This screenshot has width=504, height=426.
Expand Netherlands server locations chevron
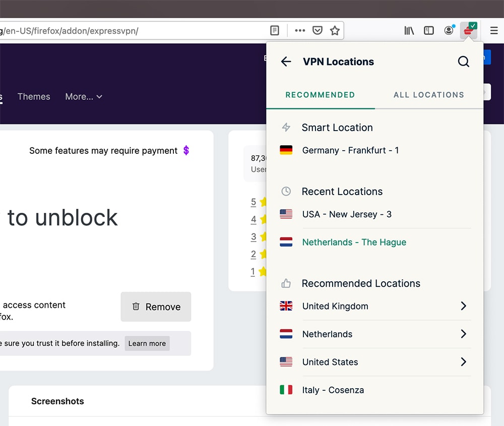coord(463,334)
